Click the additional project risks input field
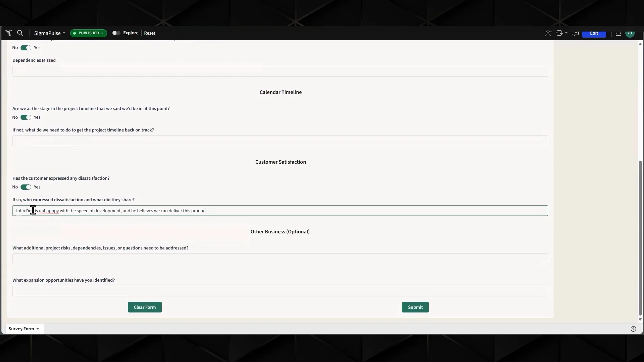This screenshot has height=362, width=644. coord(280,259)
